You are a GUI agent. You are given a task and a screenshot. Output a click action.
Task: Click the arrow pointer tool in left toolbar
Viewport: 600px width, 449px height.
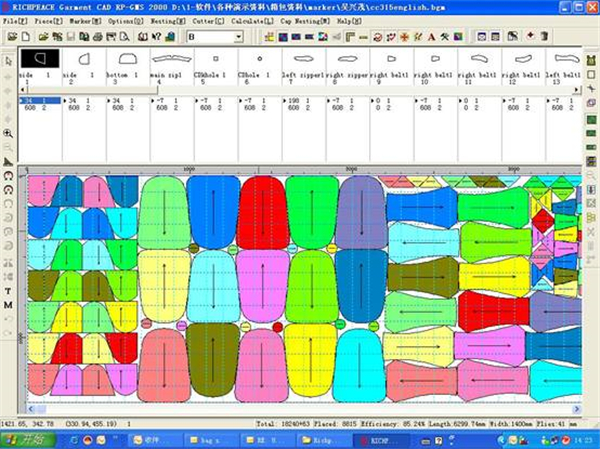coord(8,62)
